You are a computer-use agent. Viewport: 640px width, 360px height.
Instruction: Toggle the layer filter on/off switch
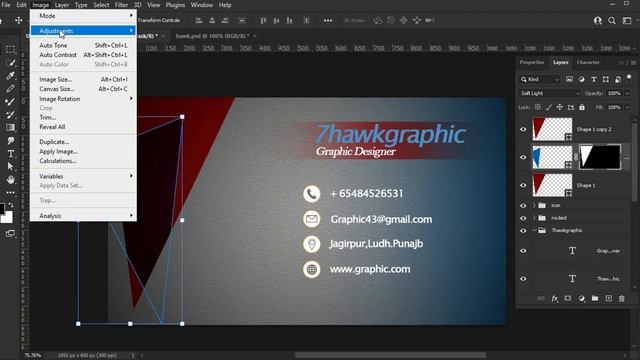coord(629,77)
